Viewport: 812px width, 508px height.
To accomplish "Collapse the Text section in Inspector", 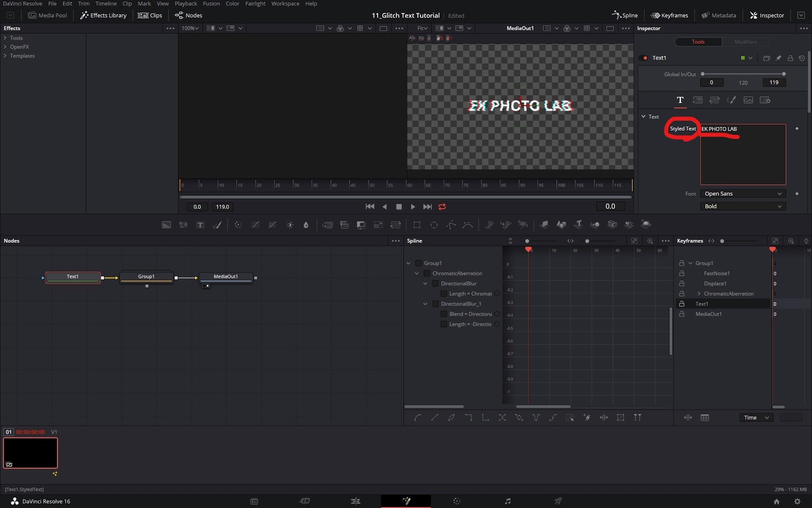I will 644,117.
